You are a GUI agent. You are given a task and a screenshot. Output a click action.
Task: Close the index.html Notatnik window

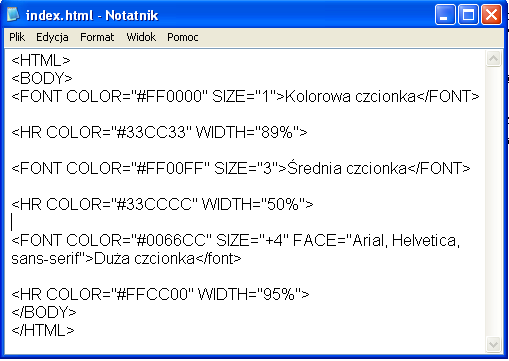tap(491, 15)
